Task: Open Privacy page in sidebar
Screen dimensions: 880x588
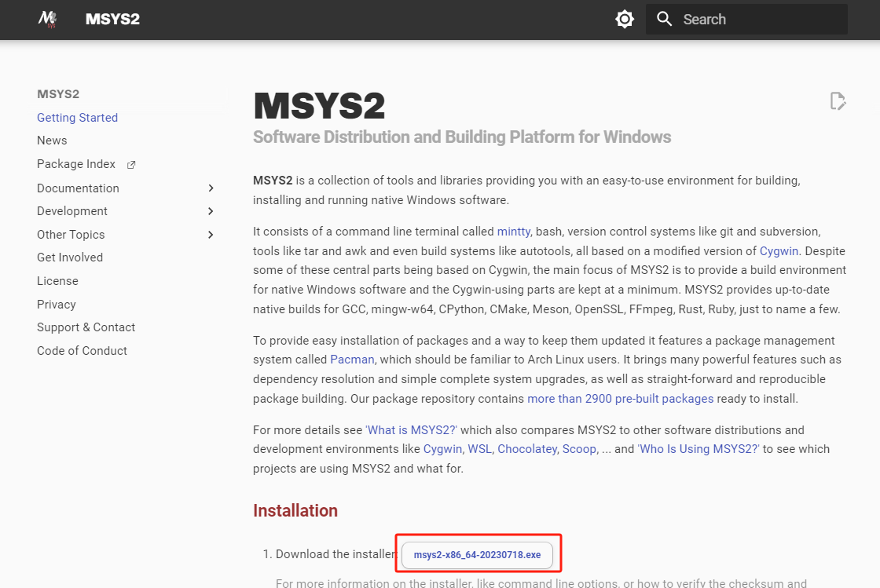Action: 56,305
